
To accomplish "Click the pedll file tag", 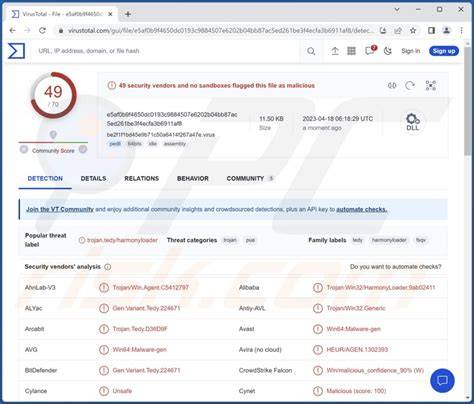I will [x=115, y=144].
